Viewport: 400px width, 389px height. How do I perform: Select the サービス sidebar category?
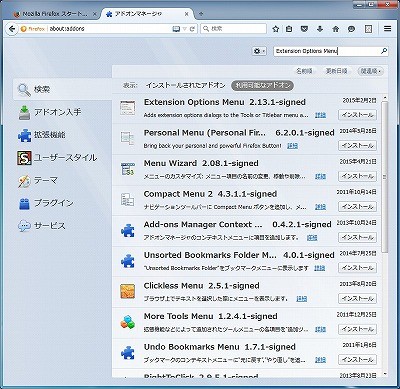pos(62,226)
